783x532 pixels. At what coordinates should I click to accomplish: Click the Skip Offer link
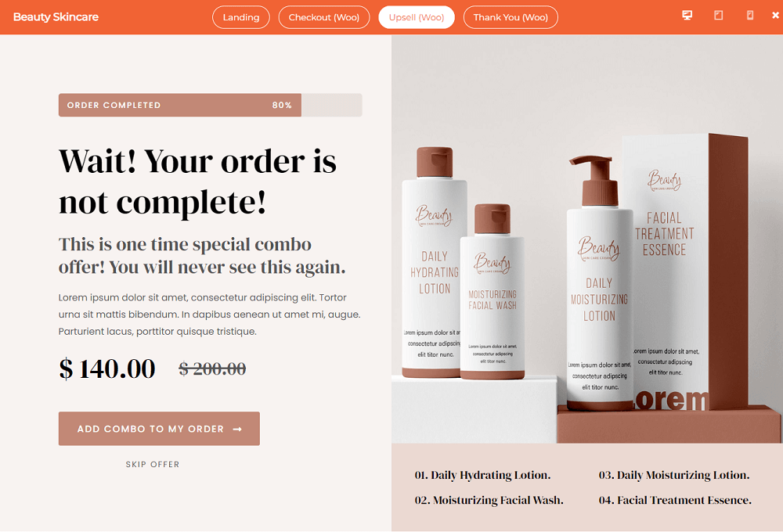pos(153,464)
